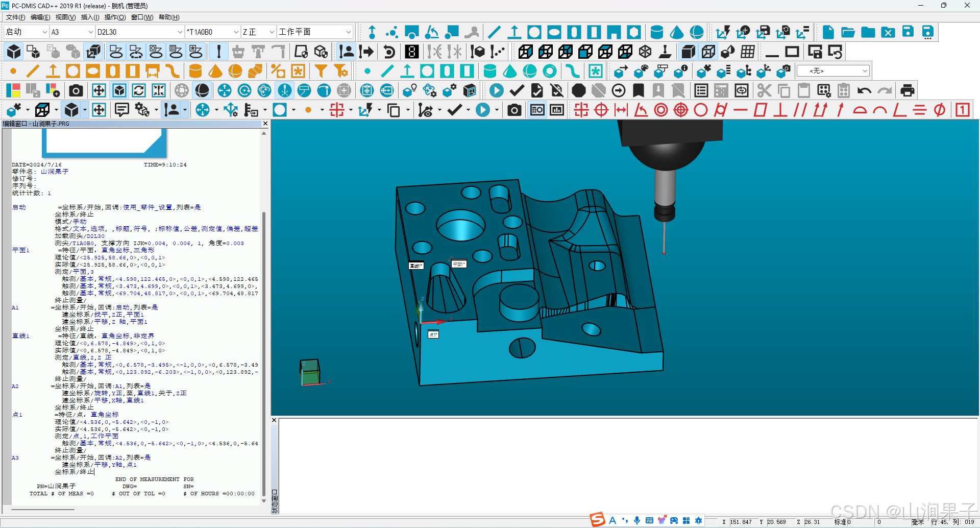
Task: Click the red parallelism dimension icon
Action: pos(800,110)
